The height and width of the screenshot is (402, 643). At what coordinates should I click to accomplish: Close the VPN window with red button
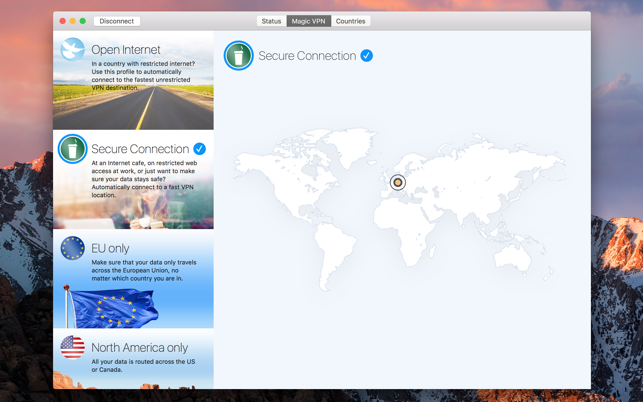(x=62, y=21)
